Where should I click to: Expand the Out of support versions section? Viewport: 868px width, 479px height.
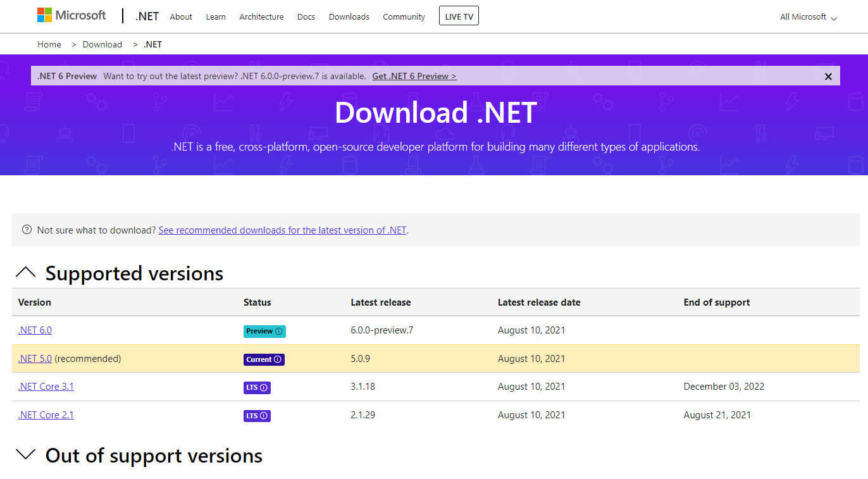pyautogui.click(x=25, y=455)
